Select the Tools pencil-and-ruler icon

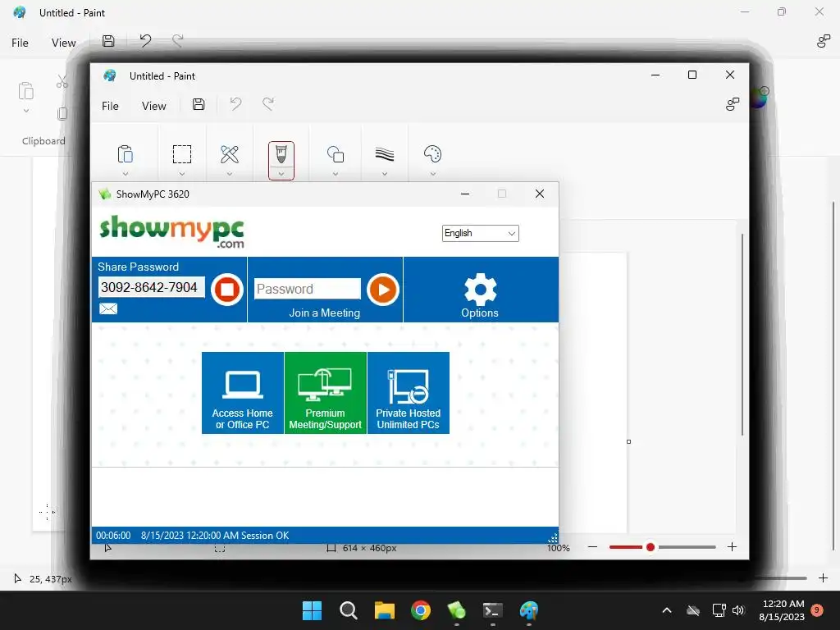coord(230,154)
